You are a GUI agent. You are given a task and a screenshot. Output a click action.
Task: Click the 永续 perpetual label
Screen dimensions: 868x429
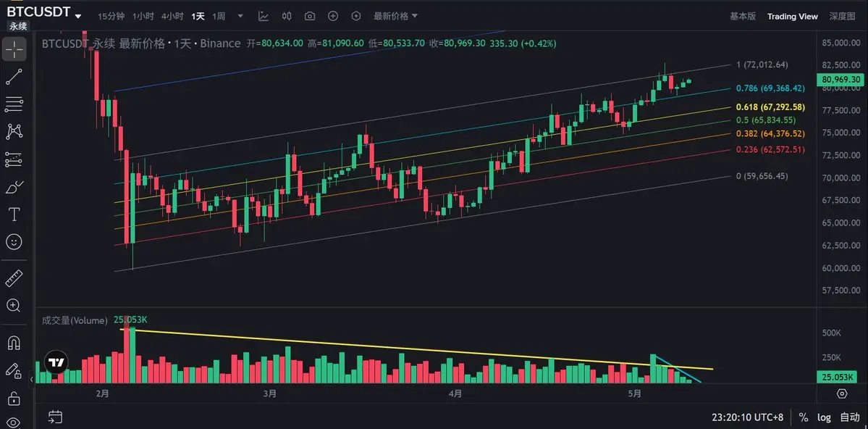pyautogui.click(x=18, y=26)
